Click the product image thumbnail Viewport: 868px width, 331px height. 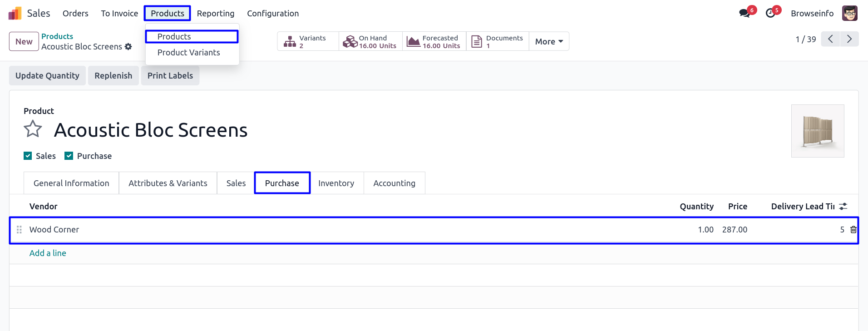[x=817, y=131]
